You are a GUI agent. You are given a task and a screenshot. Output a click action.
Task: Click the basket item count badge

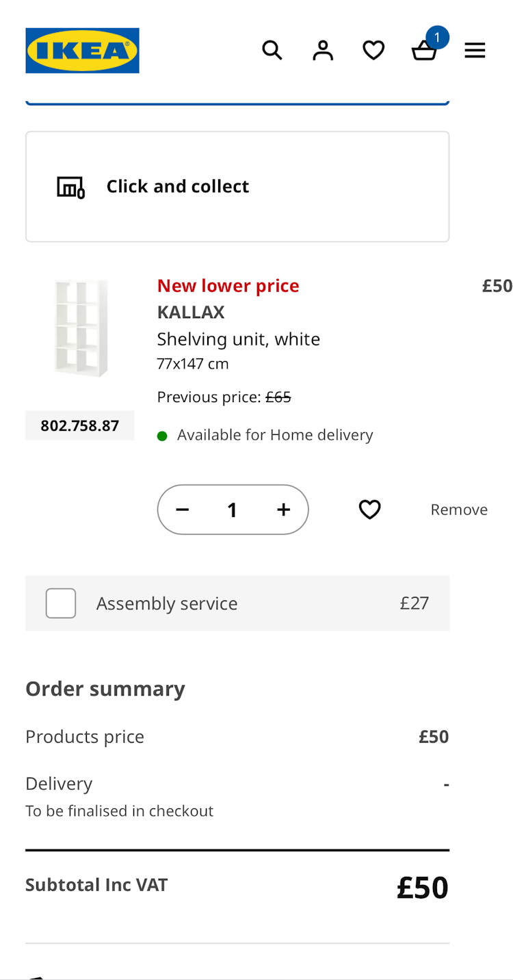pyautogui.click(x=437, y=37)
